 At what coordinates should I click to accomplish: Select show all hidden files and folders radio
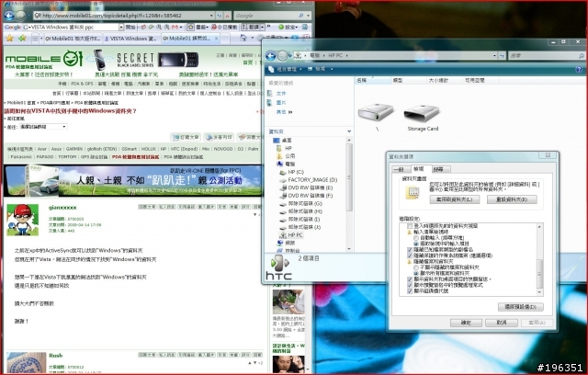click(x=416, y=273)
